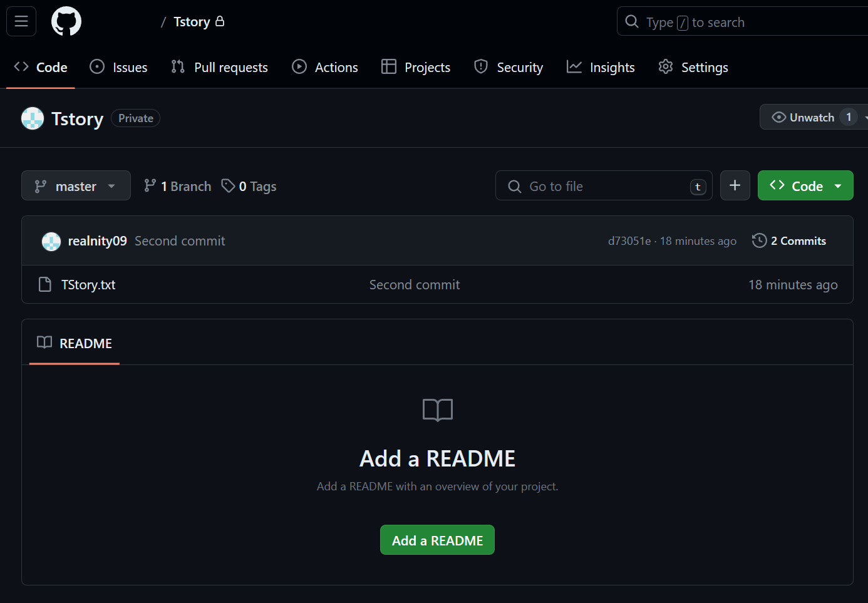This screenshot has height=603, width=868.
Task: Click the Actions play icon
Action: point(299,66)
